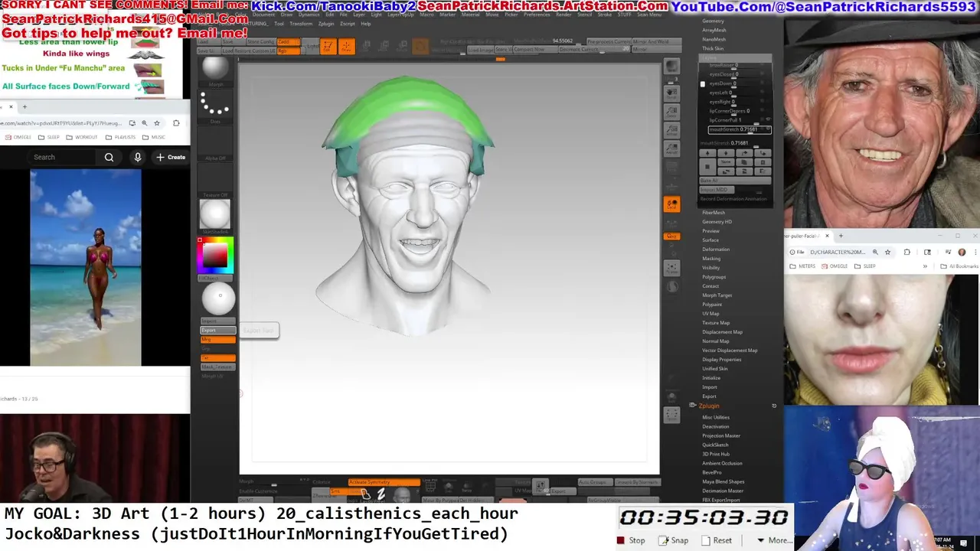
Task: Expand the Thick Skin subpalette
Action: (713, 48)
